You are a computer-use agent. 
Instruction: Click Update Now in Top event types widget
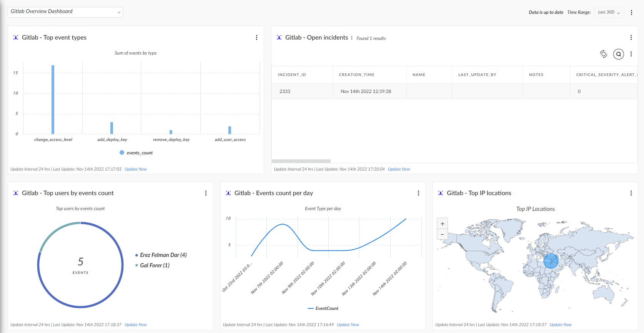136,169
